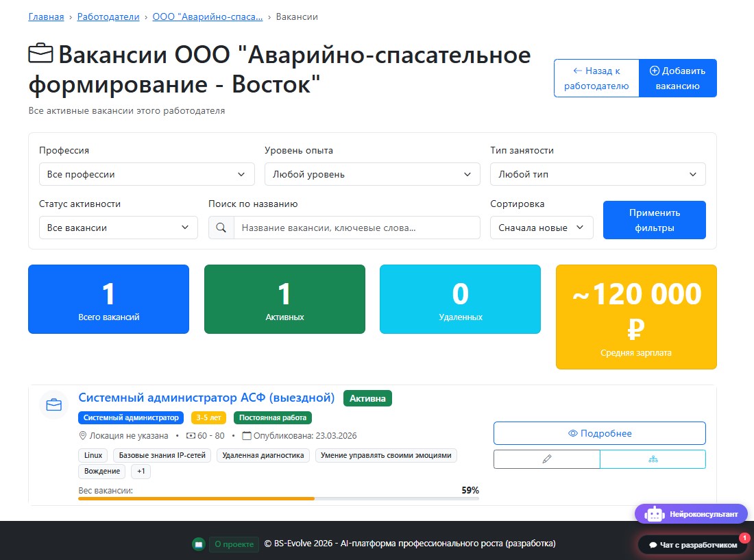Click the magnifier icon in the search field
Screen dimensions: 754x560
click(x=221, y=228)
